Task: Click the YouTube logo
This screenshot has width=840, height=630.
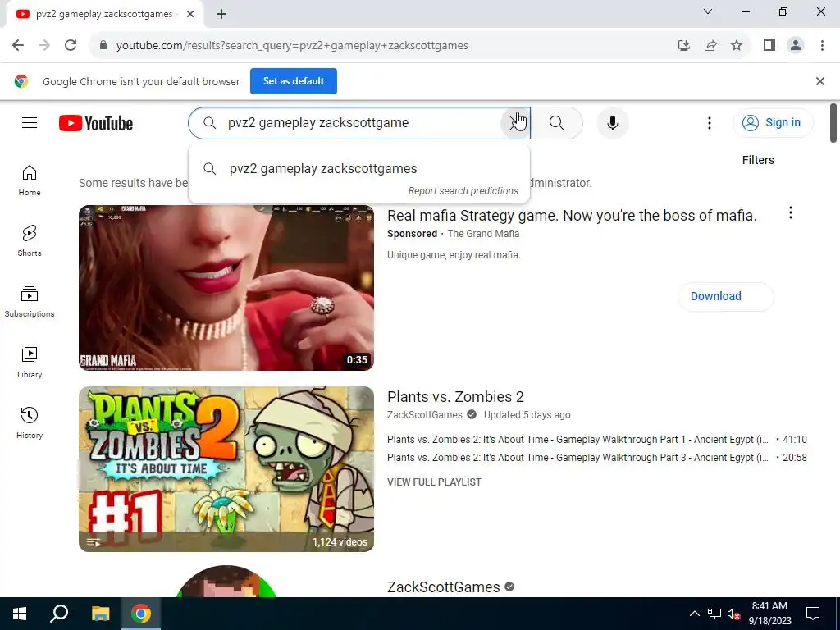Action: click(x=96, y=123)
